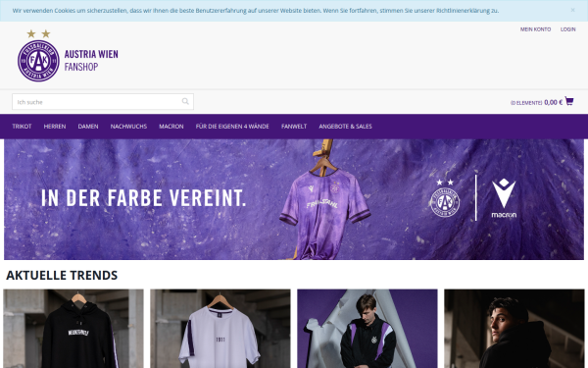Click the Login link
Viewport: 588px width, 368px height.
(568, 29)
